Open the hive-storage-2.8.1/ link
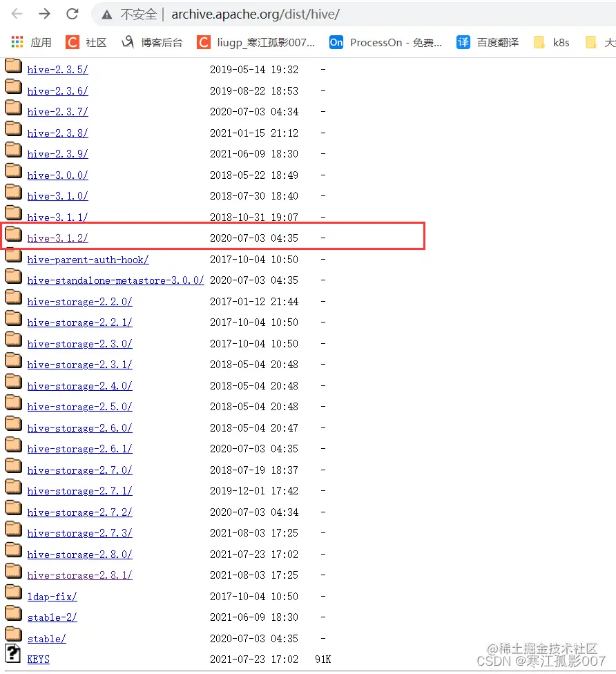Image resolution: width=616 pixels, height=674 pixels. point(80,575)
